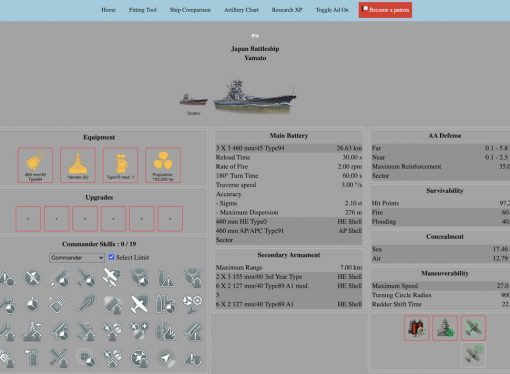Click the Reload Time value 30.00 s
Screen dimensions: 510x374
[x=352, y=157]
